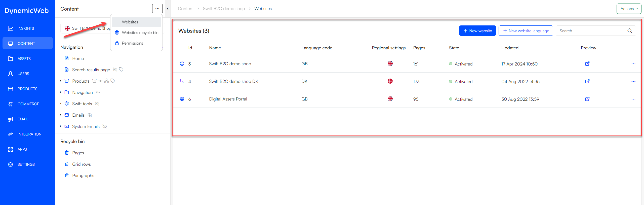The width and height of the screenshot is (644, 205).
Task: Open the Actions dropdown
Action: pos(629,9)
